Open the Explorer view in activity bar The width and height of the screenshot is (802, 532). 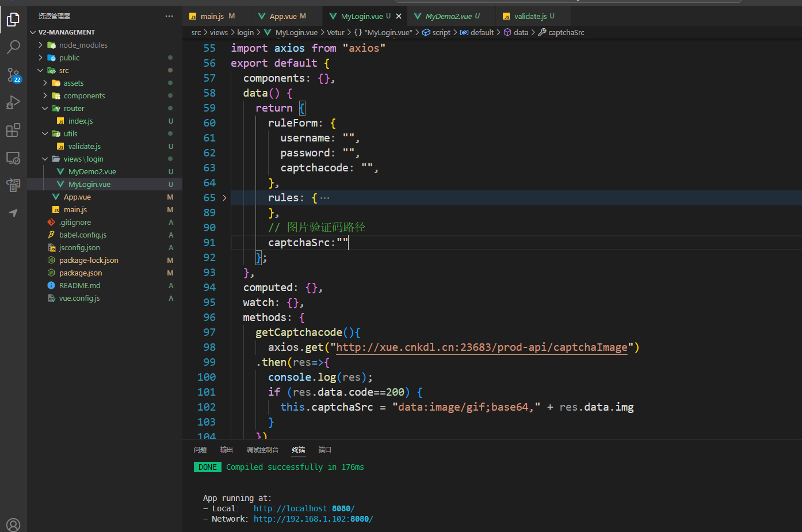click(13, 20)
